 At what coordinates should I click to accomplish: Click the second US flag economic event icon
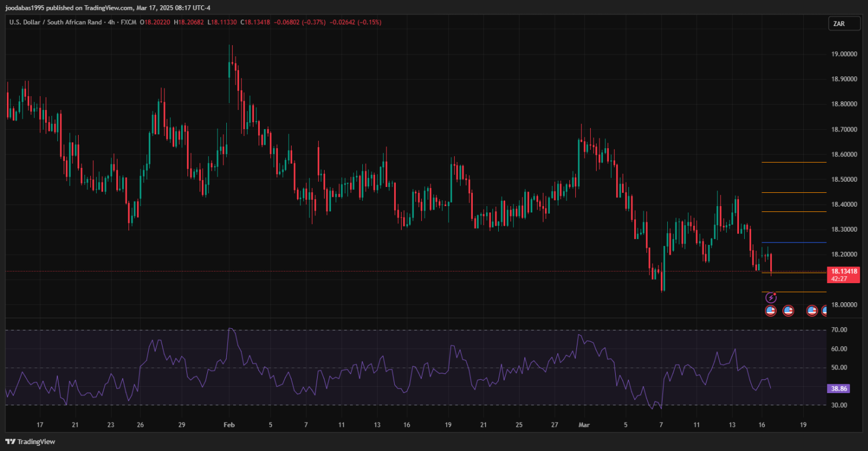coord(788,311)
